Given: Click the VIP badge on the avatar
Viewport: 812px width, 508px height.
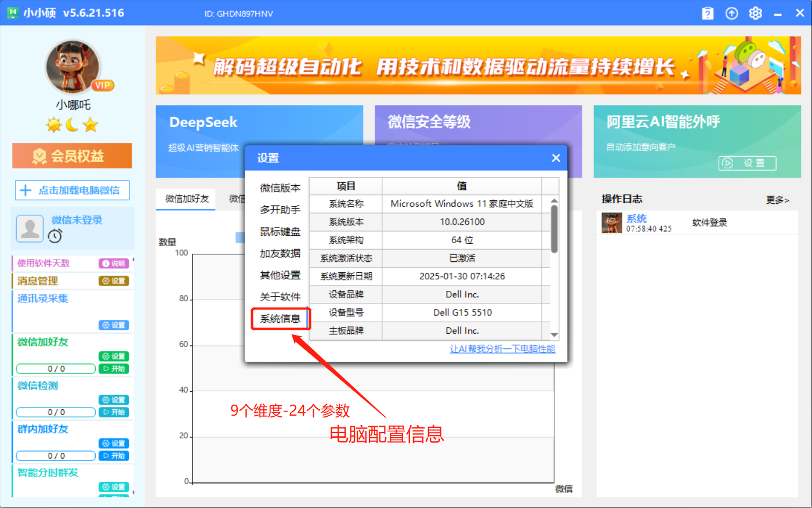Looking at the screenshot, I should tap(103, 85).
